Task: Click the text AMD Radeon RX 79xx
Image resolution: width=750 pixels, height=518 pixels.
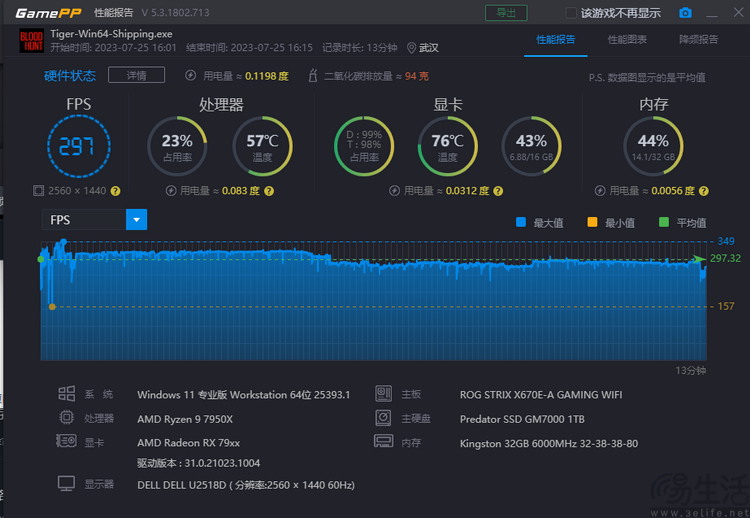Action: pyautogui.click(x=188, y=443)
